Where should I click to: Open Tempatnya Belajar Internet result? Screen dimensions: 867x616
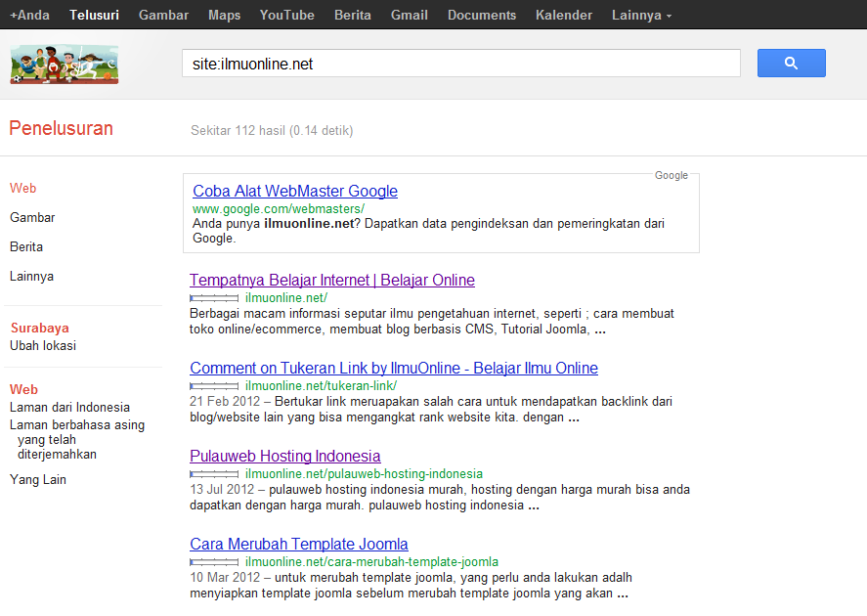[x=331, y=281]
